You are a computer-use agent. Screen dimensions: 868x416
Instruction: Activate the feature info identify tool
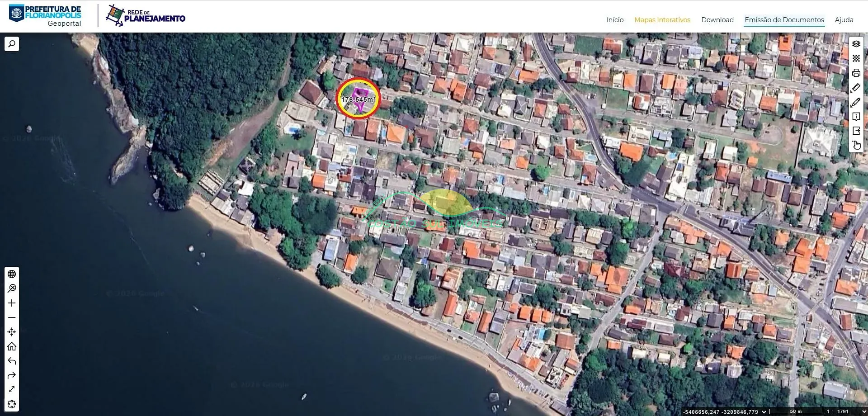tap(856, 117)
